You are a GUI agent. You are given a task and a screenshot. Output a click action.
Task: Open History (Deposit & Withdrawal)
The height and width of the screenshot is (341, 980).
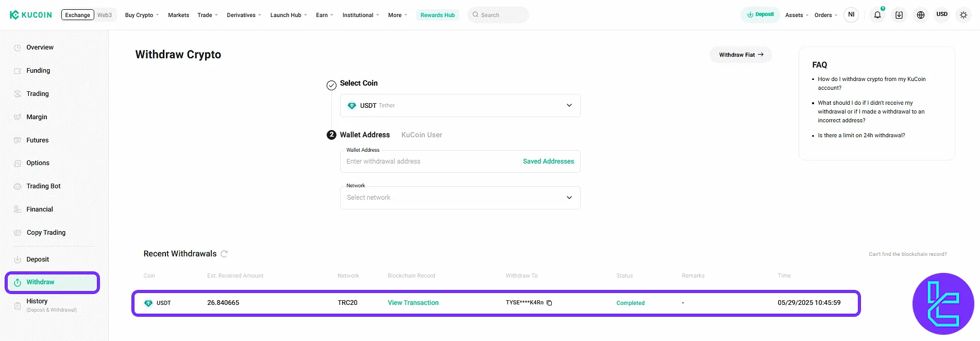pos(51,305)
